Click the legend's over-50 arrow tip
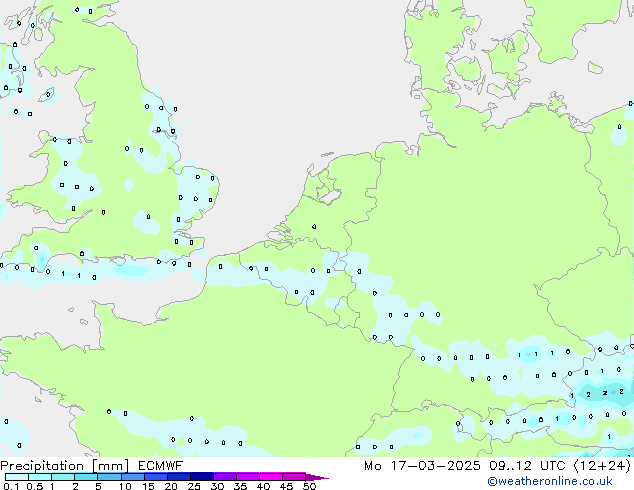Viewport: 634px width, 490px height. [317, 477]
